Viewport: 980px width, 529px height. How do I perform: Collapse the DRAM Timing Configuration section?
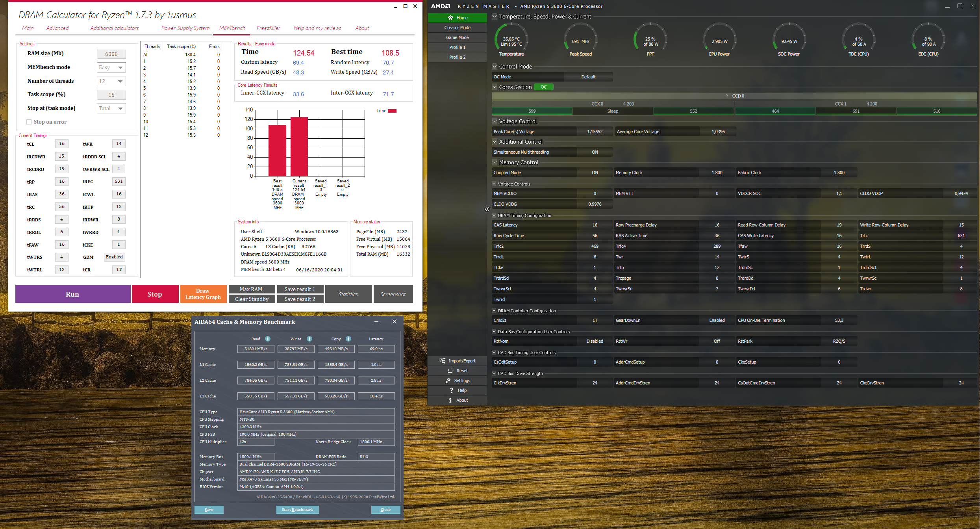pos(494,215)
